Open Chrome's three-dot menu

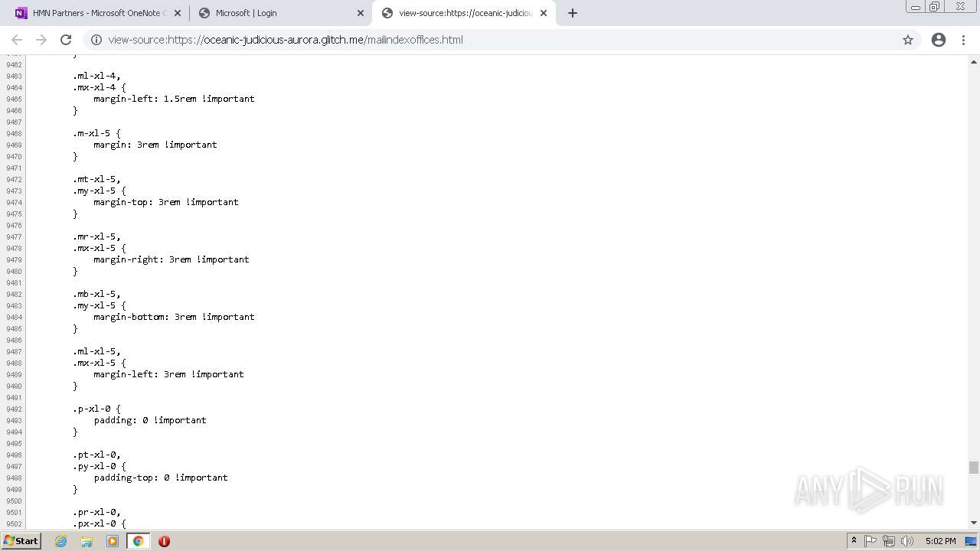(964, 40)
